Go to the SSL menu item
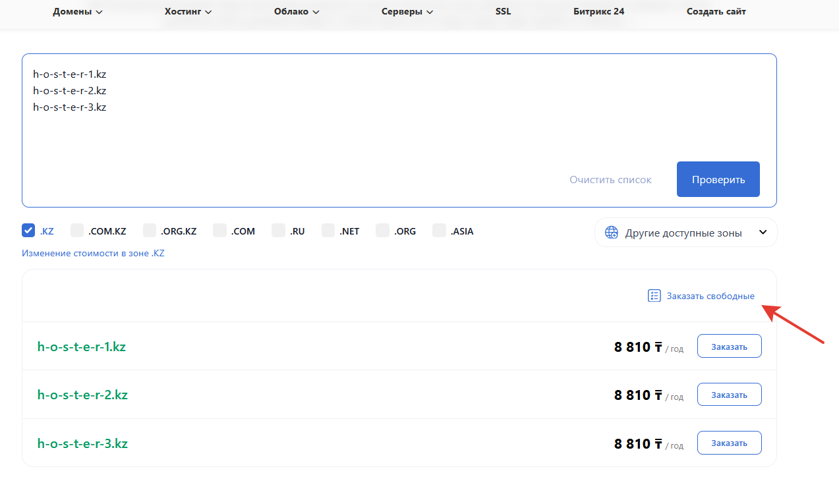 point(503,12)
